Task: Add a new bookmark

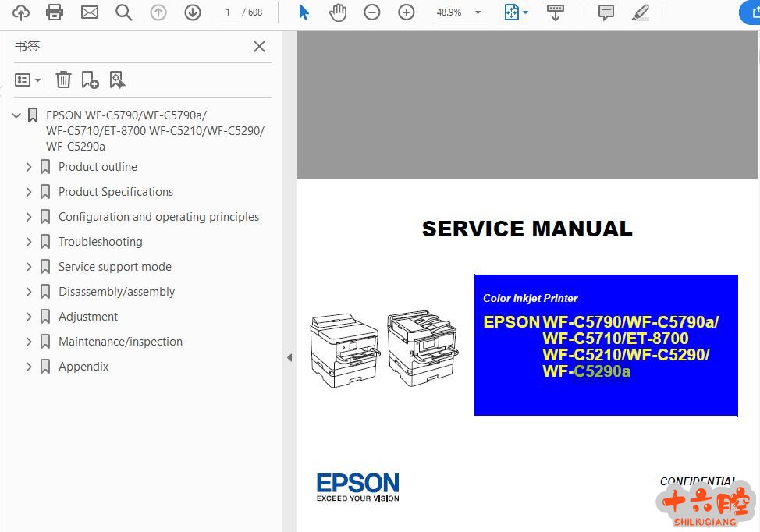Action: click(90, 80)
